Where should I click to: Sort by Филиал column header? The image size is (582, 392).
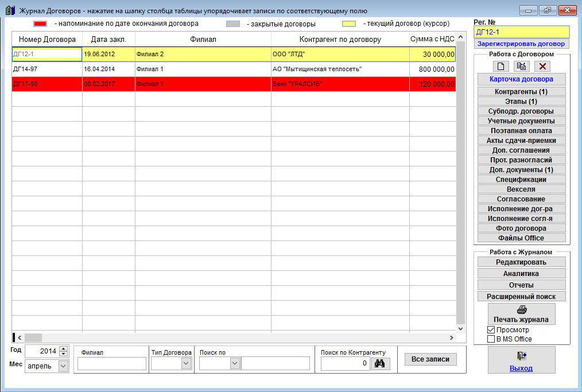[x=203, y=40]
